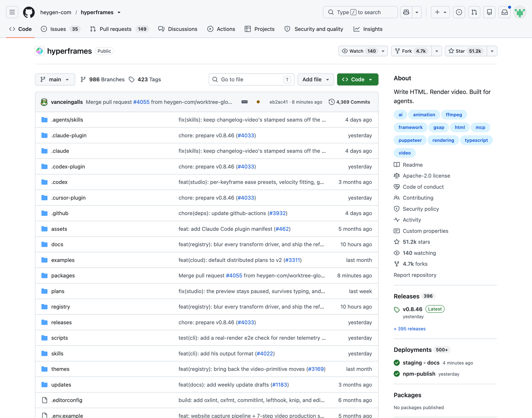Star the hyperframes repository

466,51
